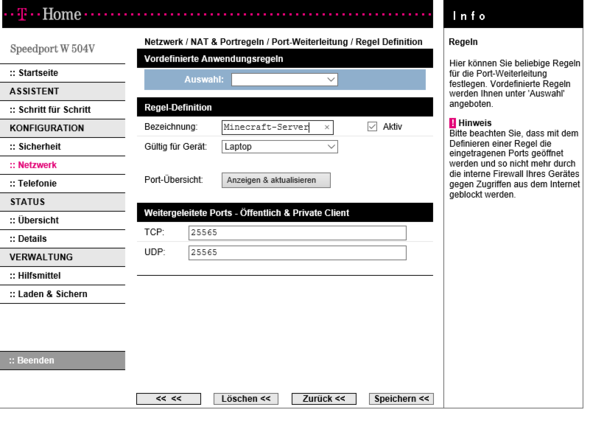Click the Löschen button

click(246, 399)
